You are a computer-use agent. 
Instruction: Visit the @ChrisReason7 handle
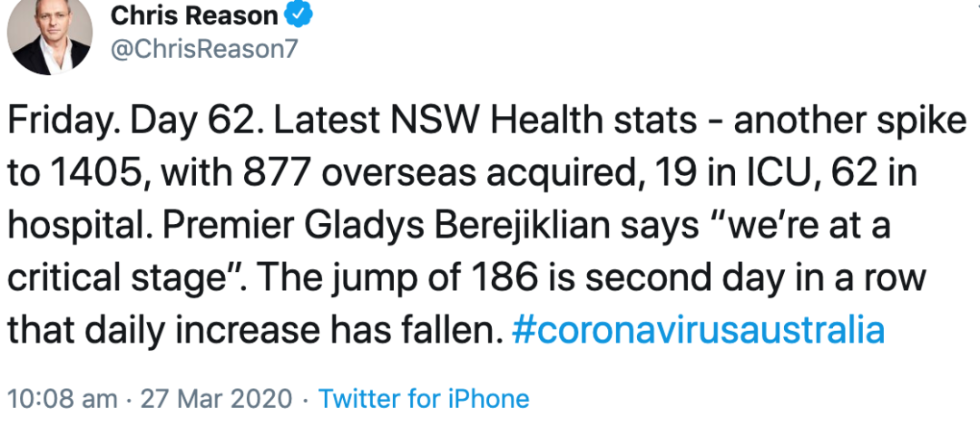click(x=205, y=49)
